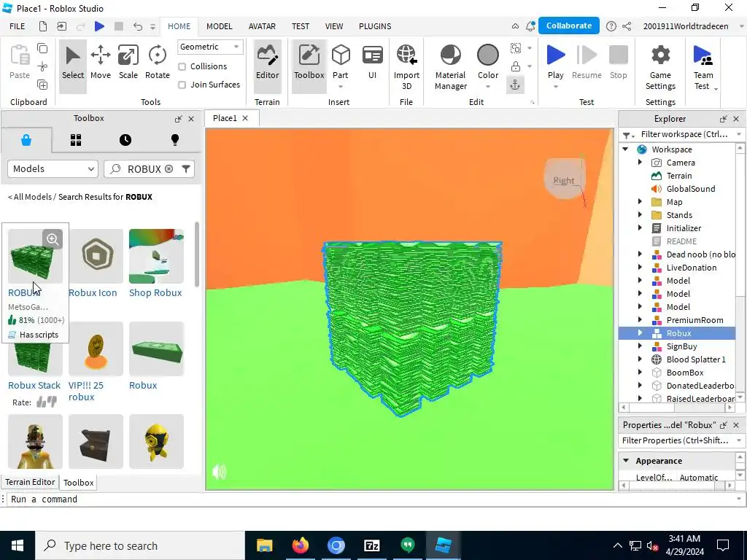Select the Move tool

(x=101, y=63)
